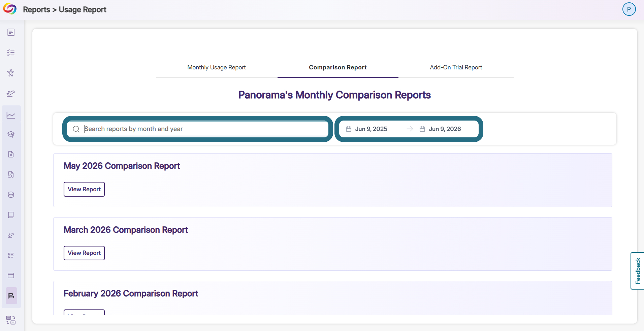Click the Usage Report breadcrumb text
The image size is (644, 331).
point(83,9)
